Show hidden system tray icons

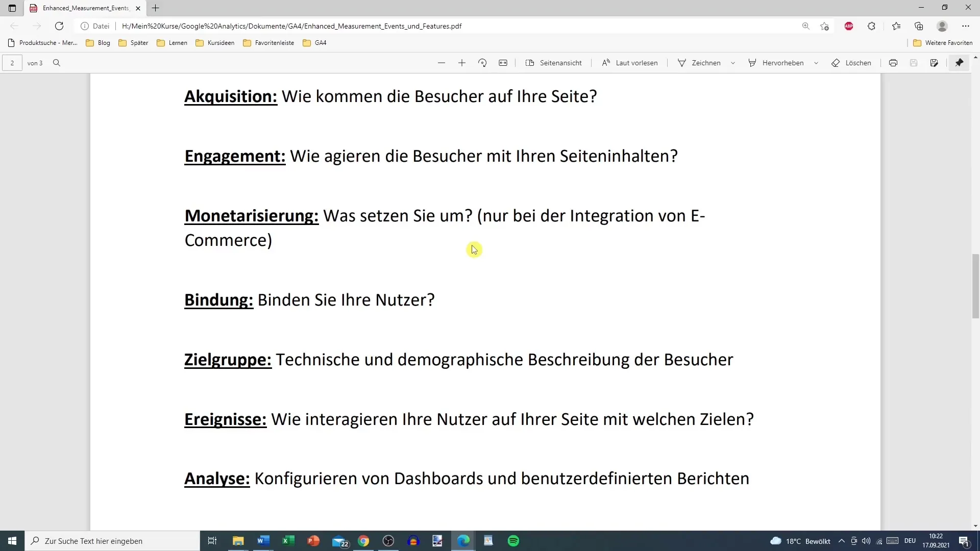(842, 541)
